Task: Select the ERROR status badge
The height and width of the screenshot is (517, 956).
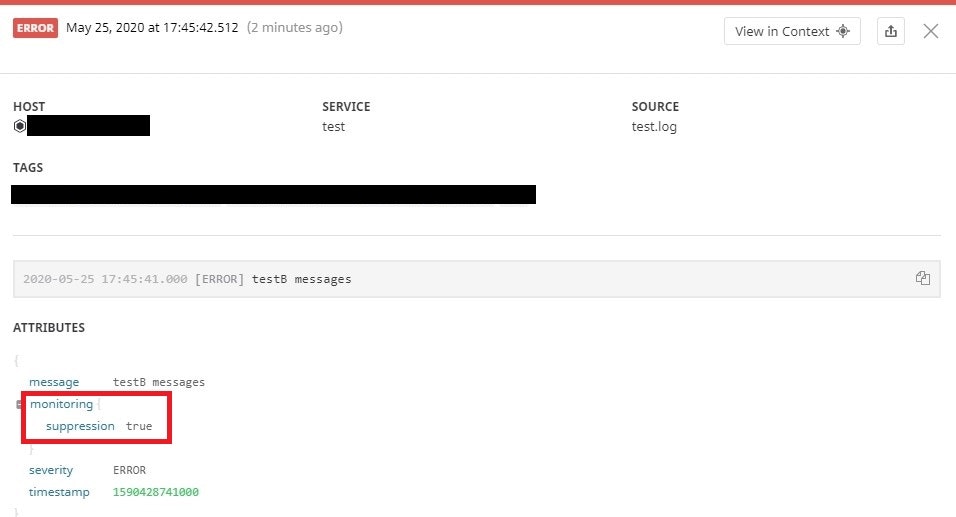Action: tap(35, 28)
